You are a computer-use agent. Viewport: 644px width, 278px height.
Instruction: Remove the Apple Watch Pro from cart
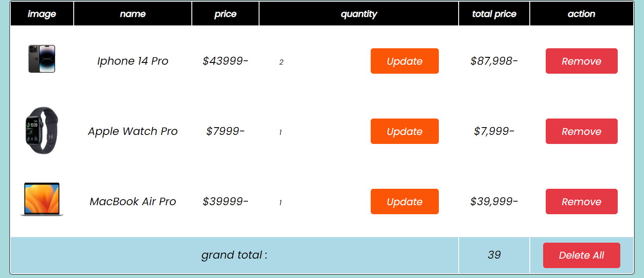581,131
